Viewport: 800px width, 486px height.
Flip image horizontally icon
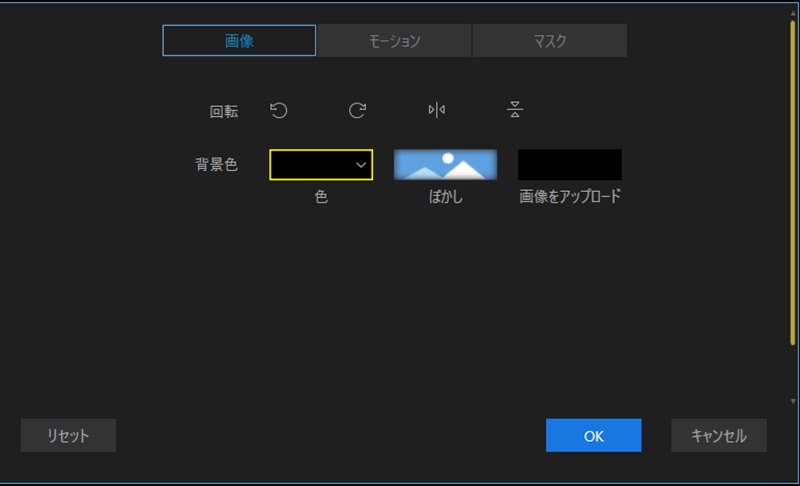coord(436,110)
